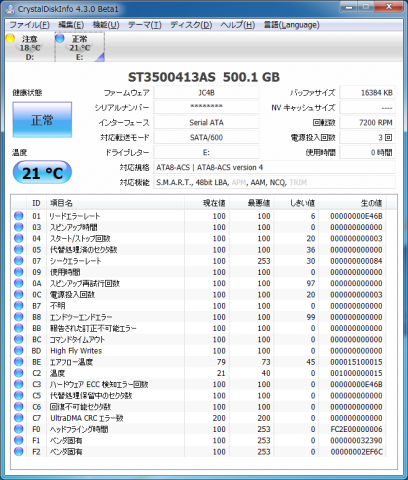Open the 編集(E) menu
Screen dimensions: 408x480
pyautogui.click(x=71, y=25)
